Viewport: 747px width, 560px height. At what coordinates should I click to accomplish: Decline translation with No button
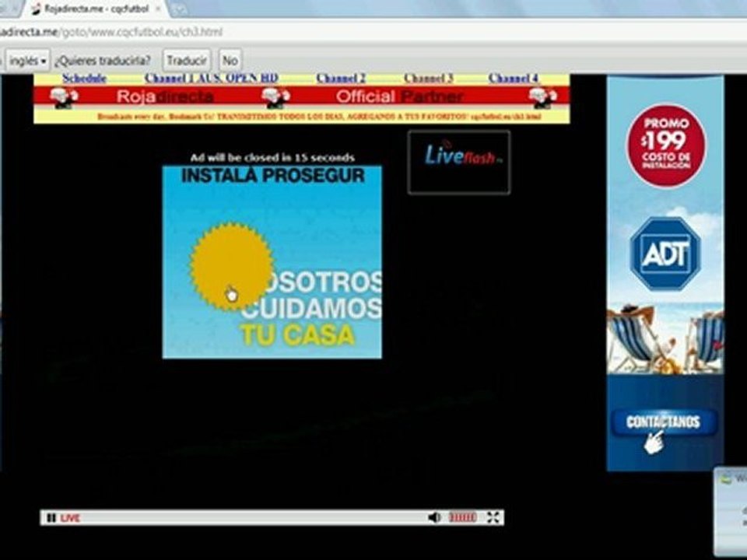pos(230,61)
